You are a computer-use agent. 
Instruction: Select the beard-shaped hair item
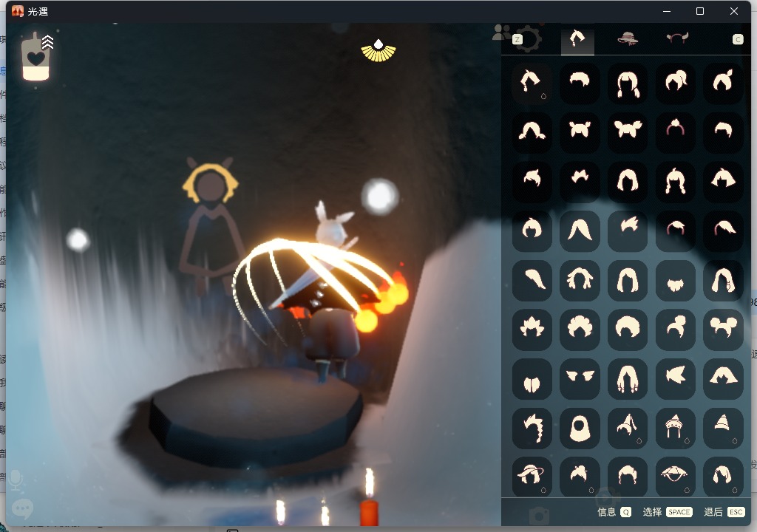pyautogui.click(x=676, y=280)
